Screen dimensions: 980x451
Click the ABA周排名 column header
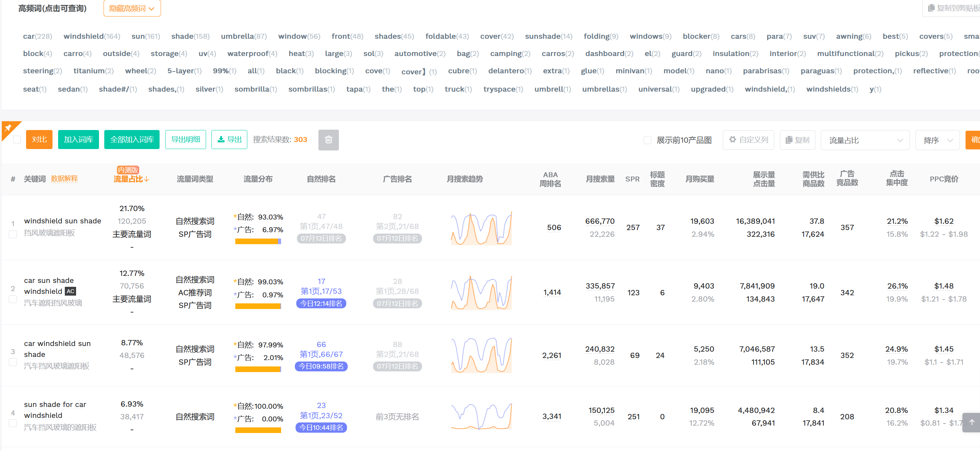[550, 179]
